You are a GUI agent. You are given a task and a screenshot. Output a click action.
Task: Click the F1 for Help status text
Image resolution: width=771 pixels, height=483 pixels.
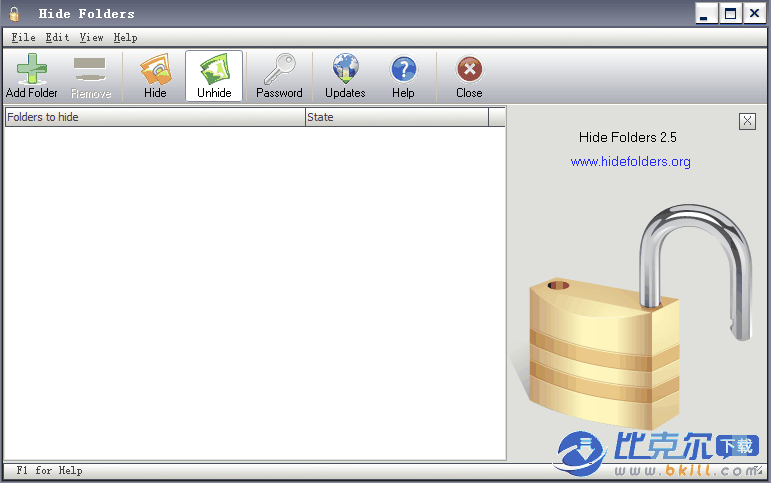coord(49,471)
